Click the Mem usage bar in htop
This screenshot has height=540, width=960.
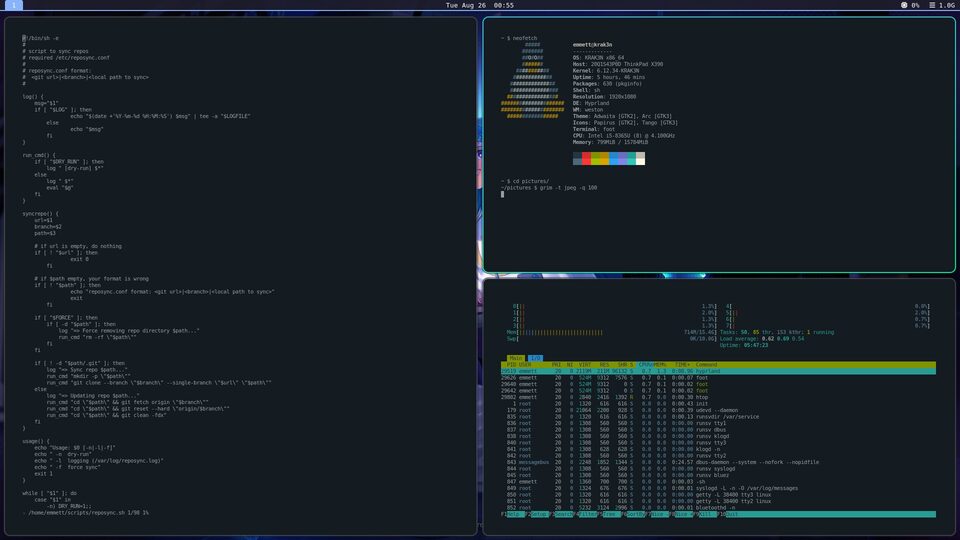coord(611,332)
